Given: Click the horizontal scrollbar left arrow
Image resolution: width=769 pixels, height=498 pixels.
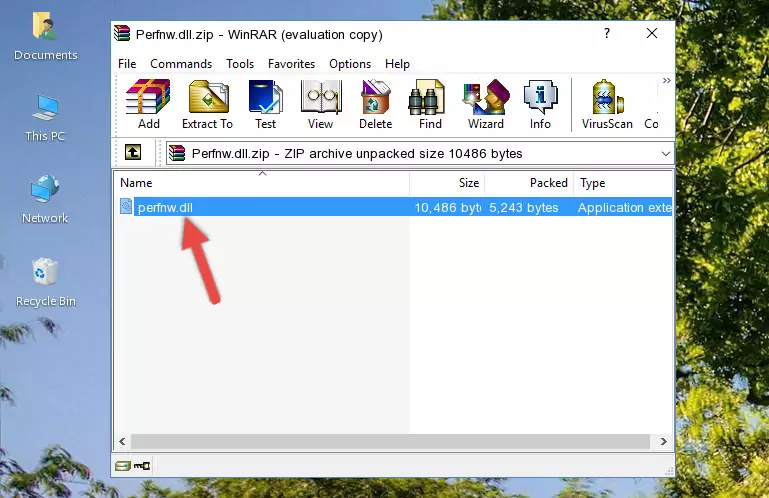Looking at the screenshot, I should (123, 442).
